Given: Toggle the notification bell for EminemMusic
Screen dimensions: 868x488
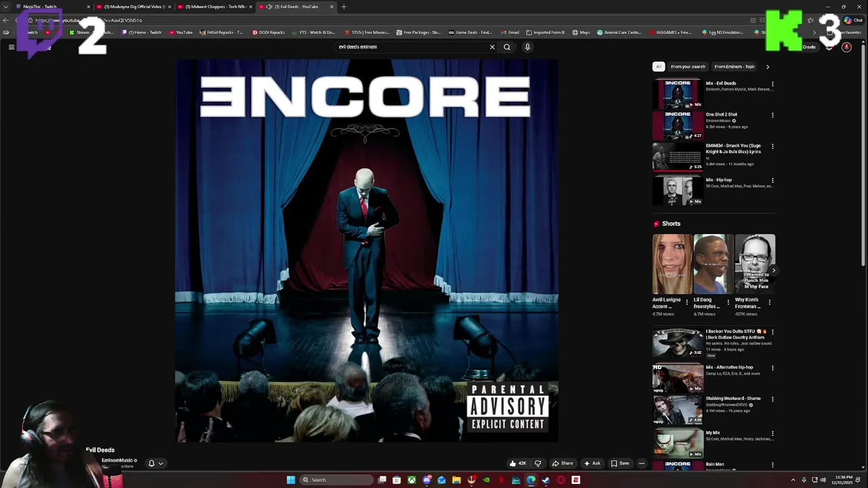Looking at the screenshot, I should [x=151, y=464].
